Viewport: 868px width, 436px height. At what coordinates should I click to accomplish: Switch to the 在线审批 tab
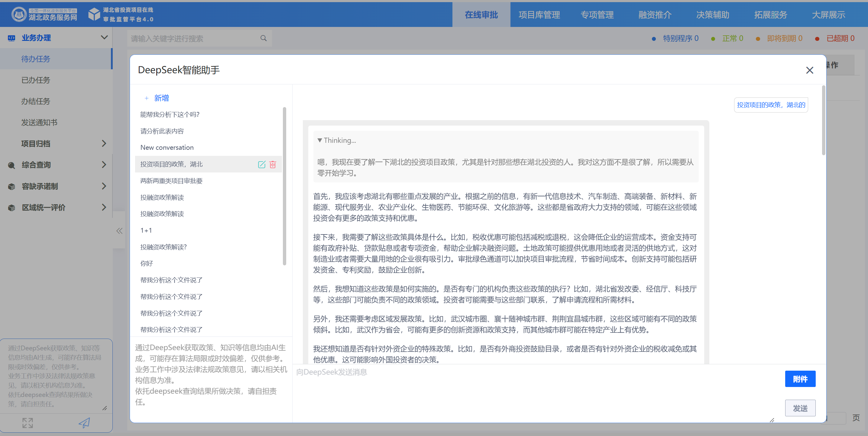[x=481, y=15]
